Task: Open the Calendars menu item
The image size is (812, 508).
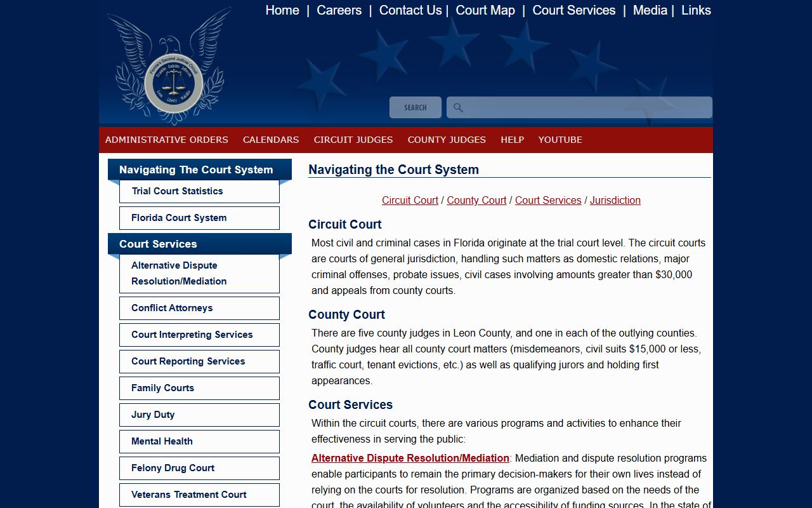Action: [271, 140]
